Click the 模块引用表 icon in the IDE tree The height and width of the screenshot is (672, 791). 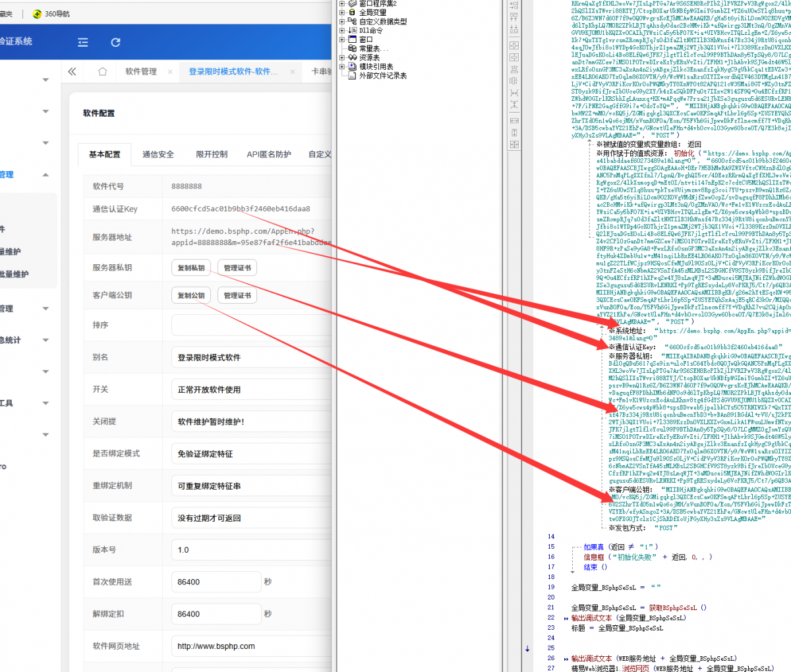(352, 67)
